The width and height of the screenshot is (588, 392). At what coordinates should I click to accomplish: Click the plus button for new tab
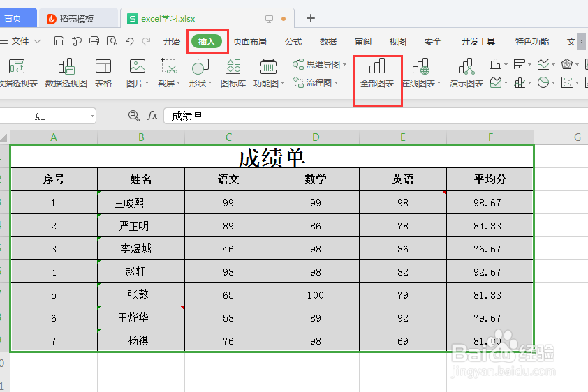click(311, 18)
